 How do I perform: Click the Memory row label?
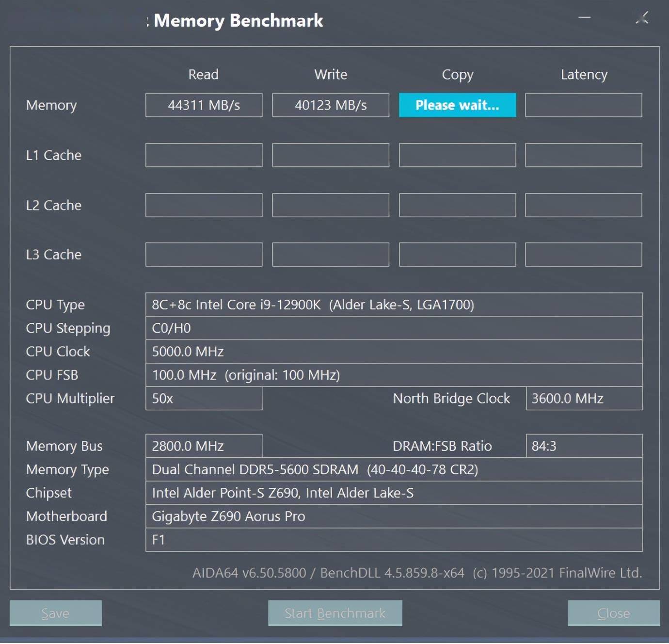click(51, 106)
